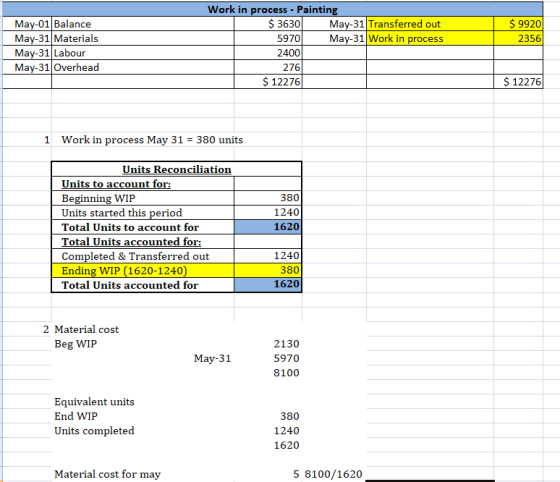Click the 'Units completed' label
Screen dimensions: 560x482
pos(94,431)
